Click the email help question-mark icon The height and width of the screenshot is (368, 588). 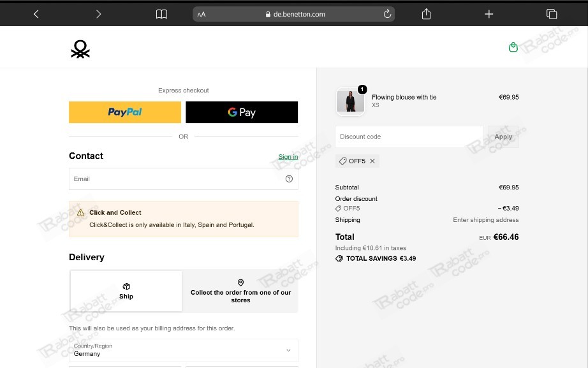tap(289, 179)
